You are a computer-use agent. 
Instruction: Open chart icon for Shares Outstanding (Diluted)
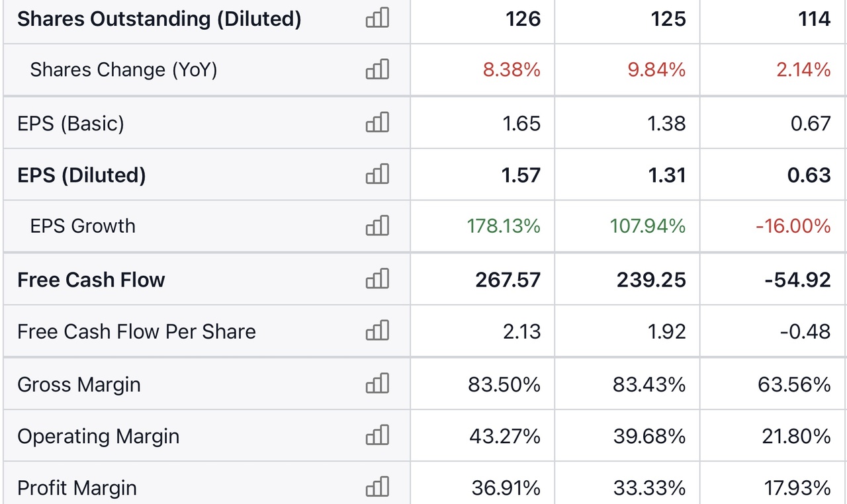coord(377,18)
